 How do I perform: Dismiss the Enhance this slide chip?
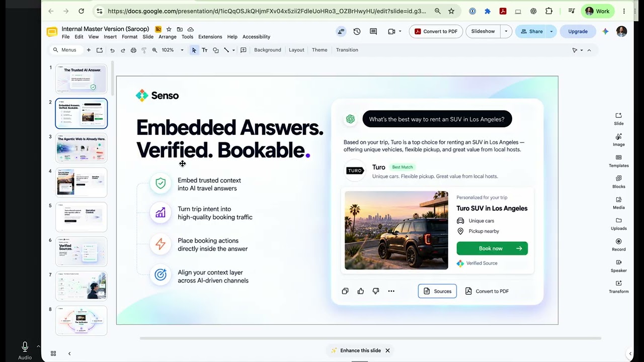[x=387, y=350]
